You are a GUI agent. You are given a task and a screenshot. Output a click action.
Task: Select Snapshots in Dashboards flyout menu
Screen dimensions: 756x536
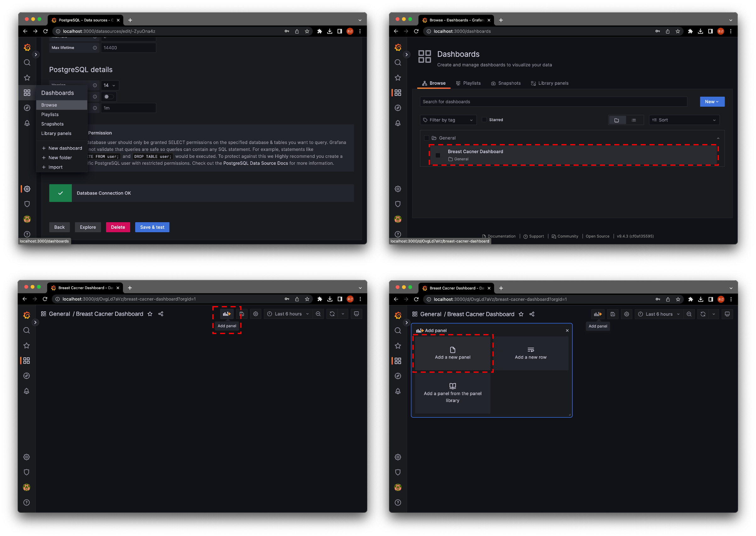click(62, 124)
